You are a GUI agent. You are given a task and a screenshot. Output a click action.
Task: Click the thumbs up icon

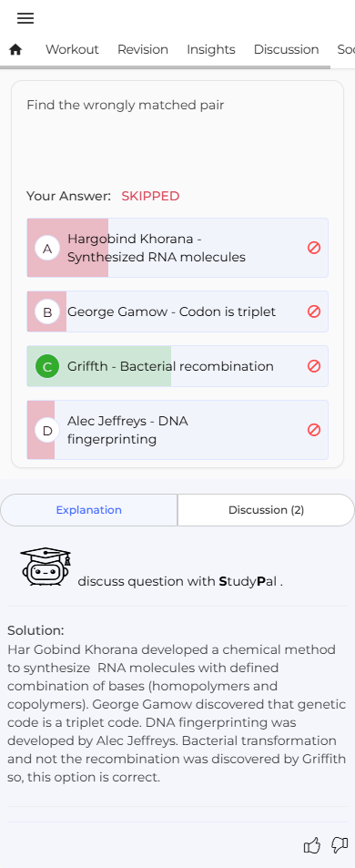[312, 845]
